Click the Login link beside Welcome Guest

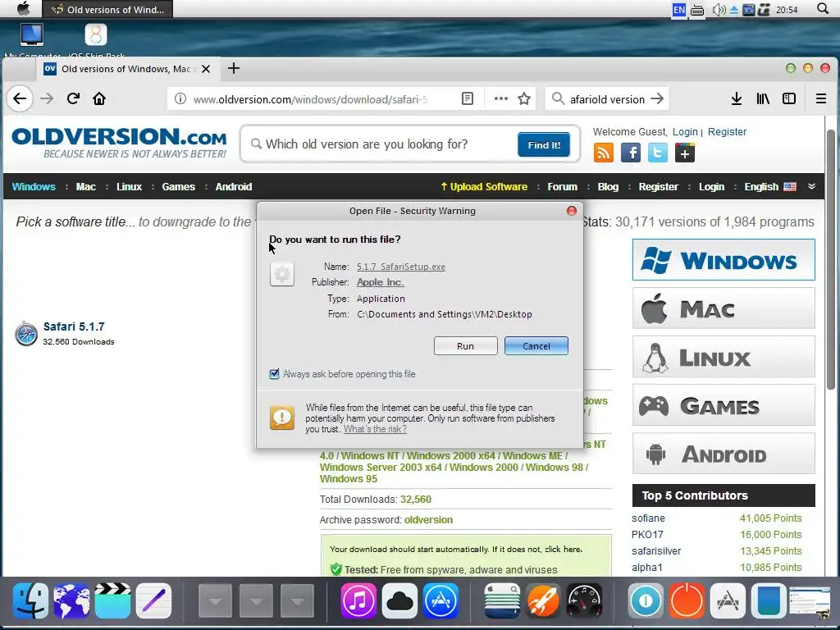[x=685, y=132]
